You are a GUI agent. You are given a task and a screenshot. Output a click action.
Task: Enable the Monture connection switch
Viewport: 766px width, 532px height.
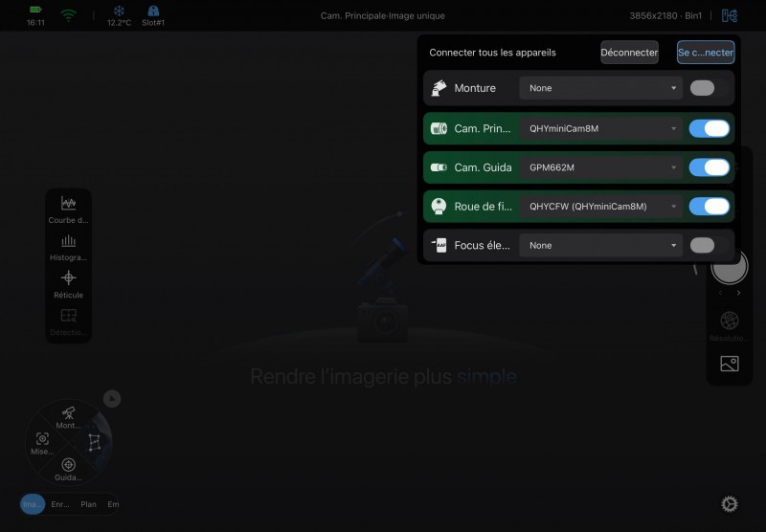pyautogui.click(x=709, y=88)
